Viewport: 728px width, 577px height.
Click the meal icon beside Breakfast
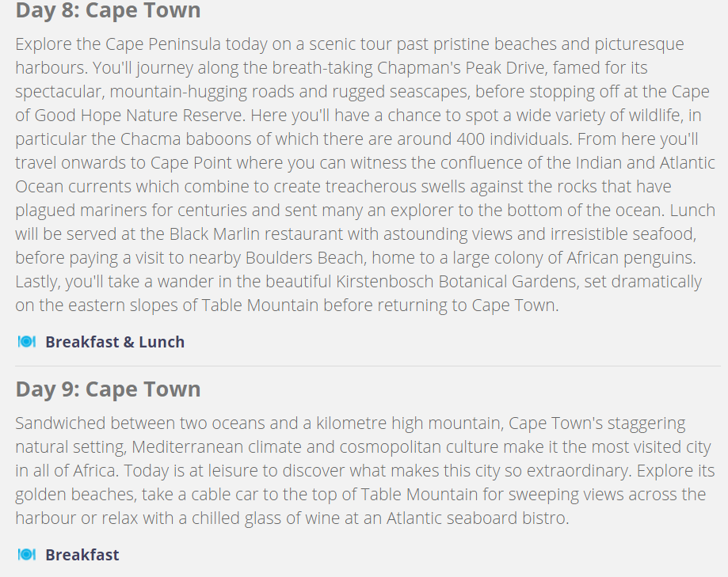click(x=26, y=554)
